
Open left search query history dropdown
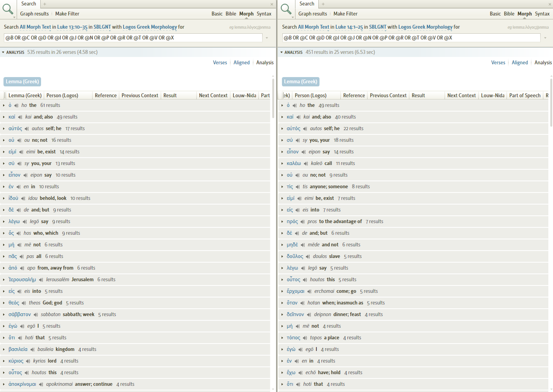pyautogui.click(x=267, y=38)
